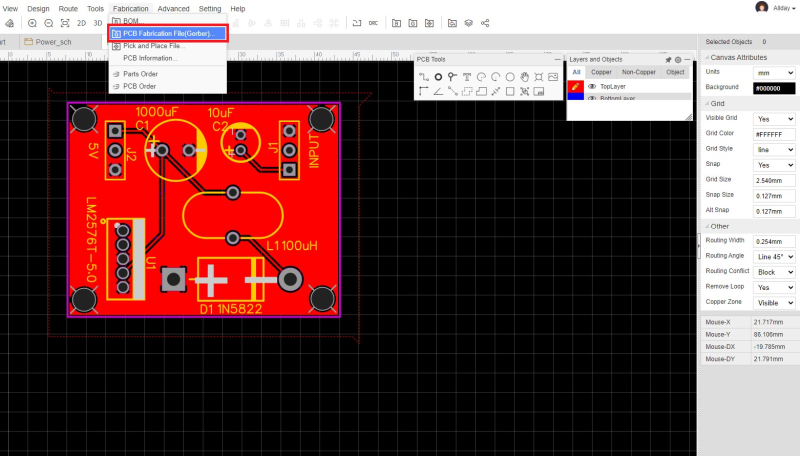Screen dimensions: 800x456
Task: Click the Grid Size input field
Action: tap(774, 180)
